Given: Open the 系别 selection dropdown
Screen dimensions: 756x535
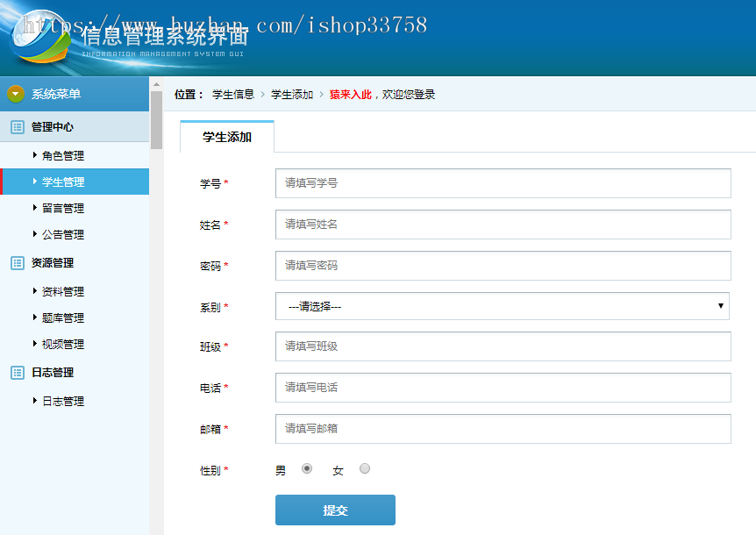Looking at the screenshot, I should (503, 305).
